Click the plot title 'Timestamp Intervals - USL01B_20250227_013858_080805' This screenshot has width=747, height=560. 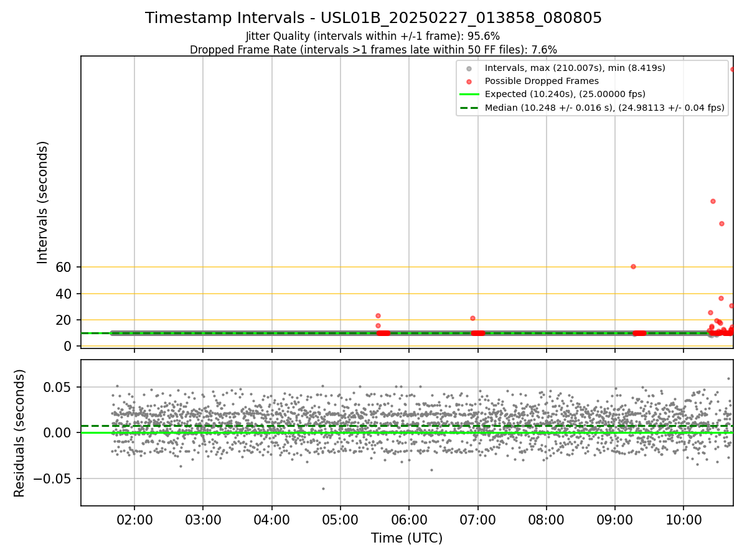[x=374, y=18]
